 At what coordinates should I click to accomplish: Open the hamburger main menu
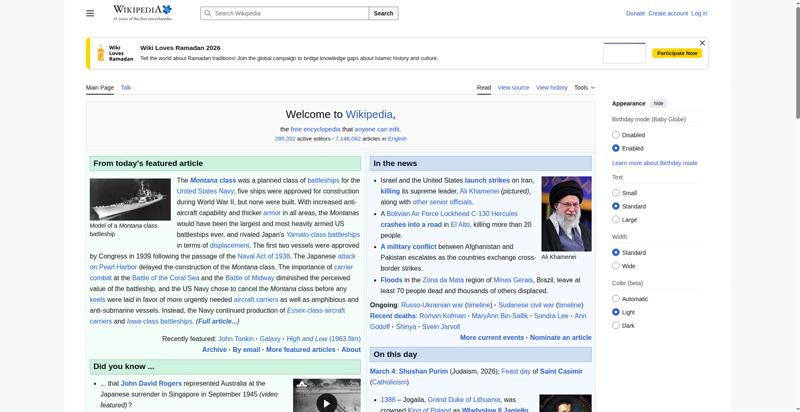coord(90,13)
